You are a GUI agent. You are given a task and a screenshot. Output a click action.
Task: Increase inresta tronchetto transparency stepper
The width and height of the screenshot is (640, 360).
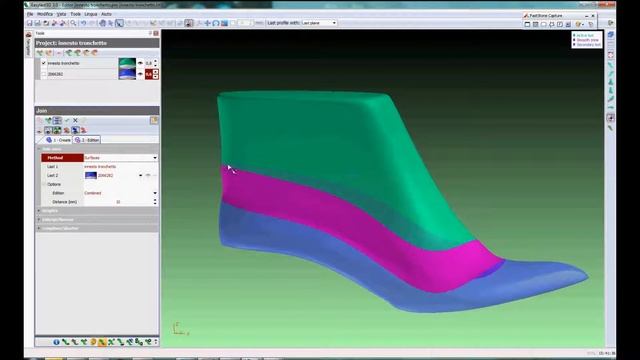click(x=156, y=61)
